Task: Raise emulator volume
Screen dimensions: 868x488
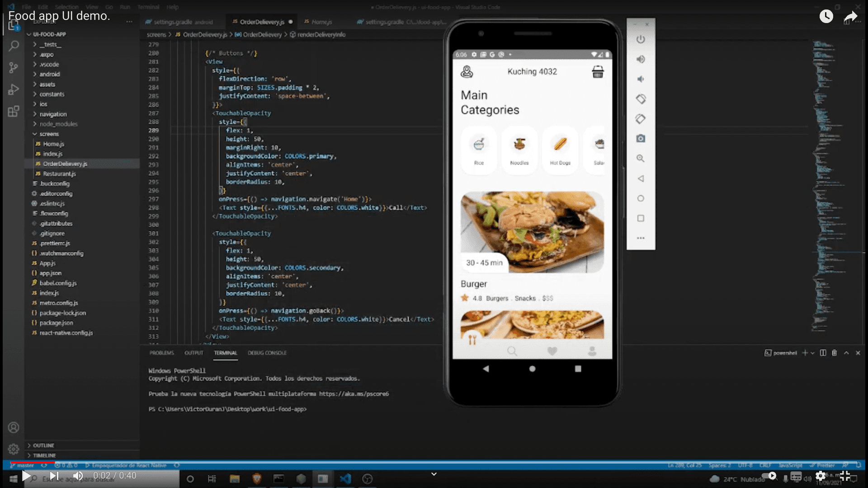Action: pyautogui.click(x=641, y=59)
